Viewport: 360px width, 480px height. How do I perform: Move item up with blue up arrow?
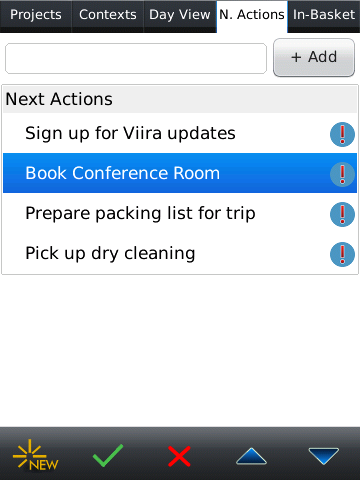251,456
